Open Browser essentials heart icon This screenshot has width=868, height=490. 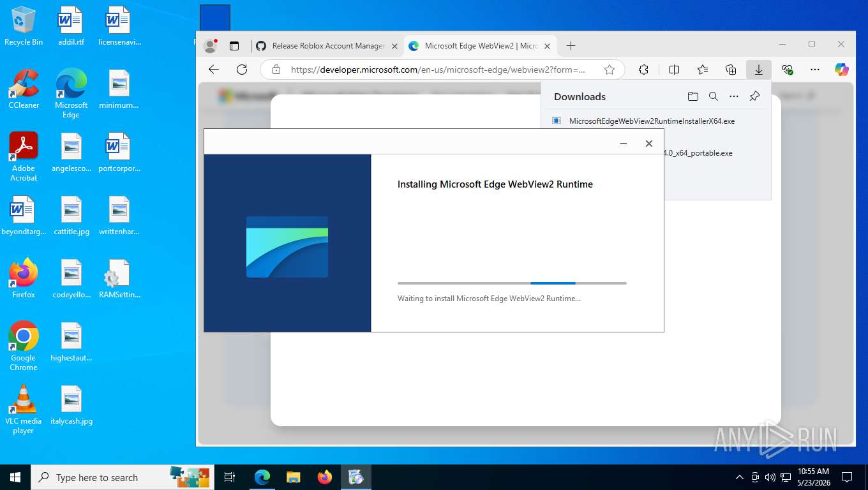click(787, 70)
